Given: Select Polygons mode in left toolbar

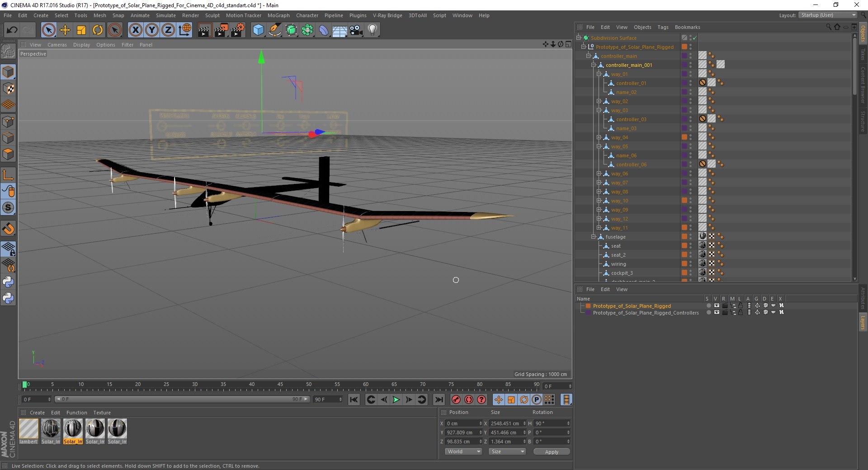Looking at the screenshot, I should pos(8,154).
